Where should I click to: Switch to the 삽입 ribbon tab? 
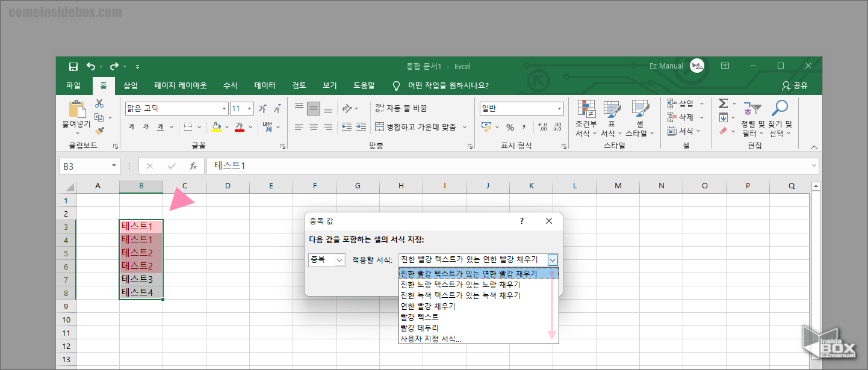pyautogui.click(x=131, y=85)
